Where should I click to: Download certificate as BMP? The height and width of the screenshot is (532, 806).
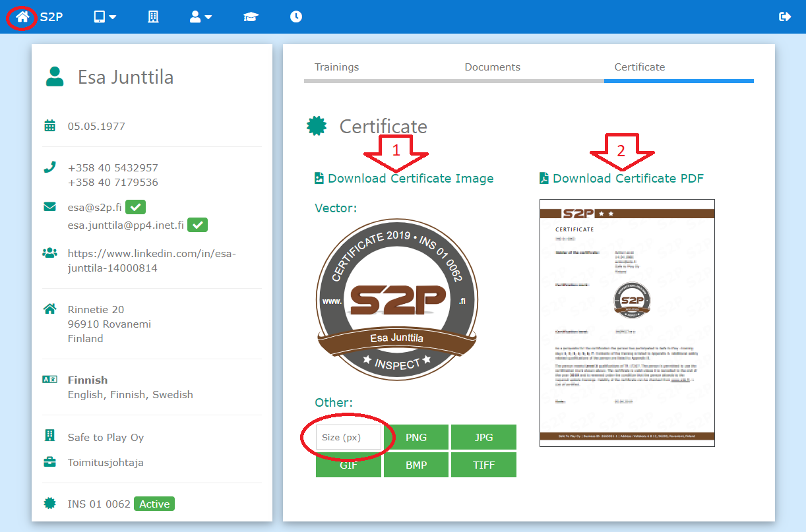point(416,465)
